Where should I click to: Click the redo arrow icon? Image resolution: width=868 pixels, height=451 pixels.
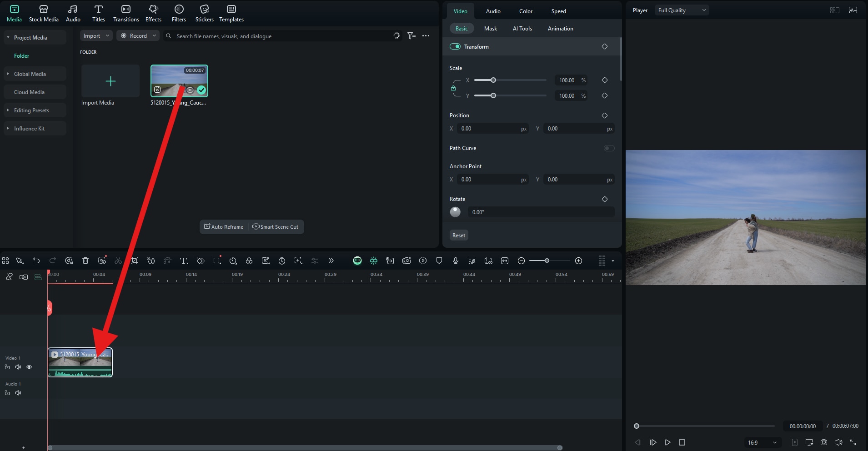click(53, 261)
